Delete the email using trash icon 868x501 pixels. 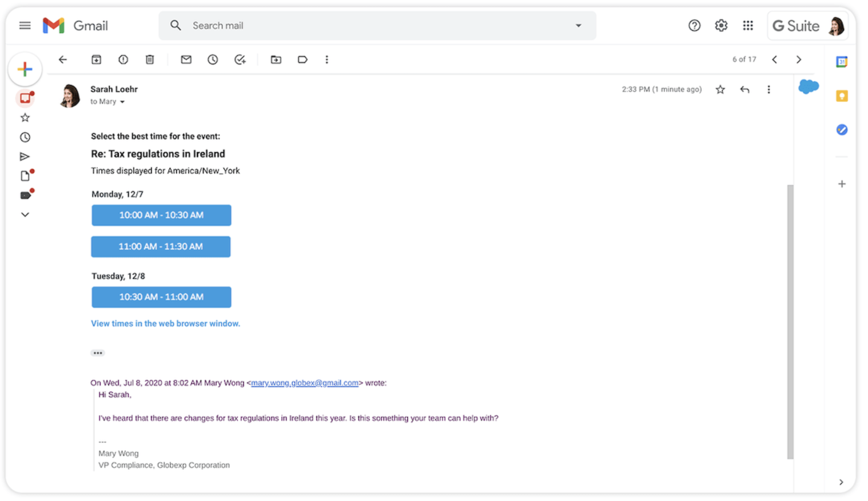tap(150, 59)
